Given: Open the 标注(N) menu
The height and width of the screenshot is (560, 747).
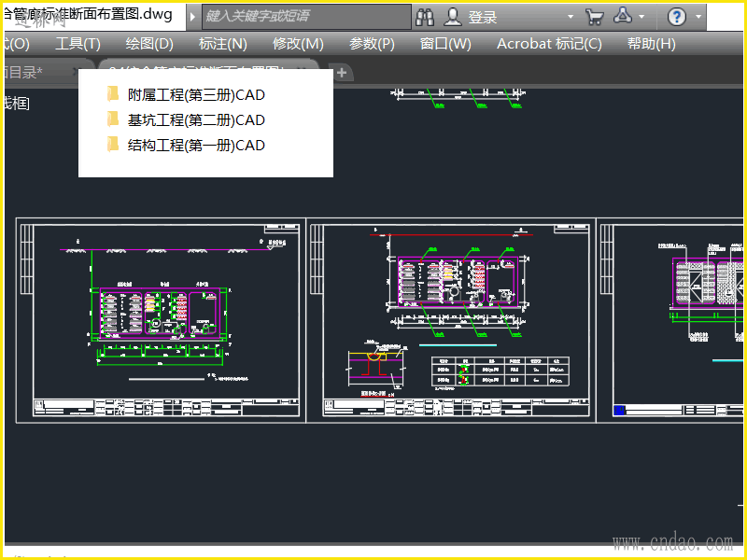Looking at the screenshot, I should pos(223,44).
